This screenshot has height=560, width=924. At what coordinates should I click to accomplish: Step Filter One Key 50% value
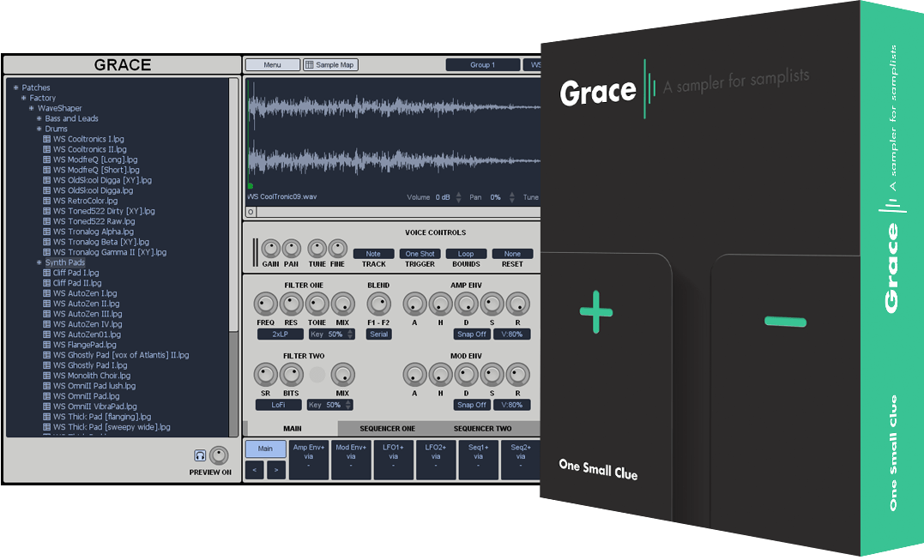350,334
